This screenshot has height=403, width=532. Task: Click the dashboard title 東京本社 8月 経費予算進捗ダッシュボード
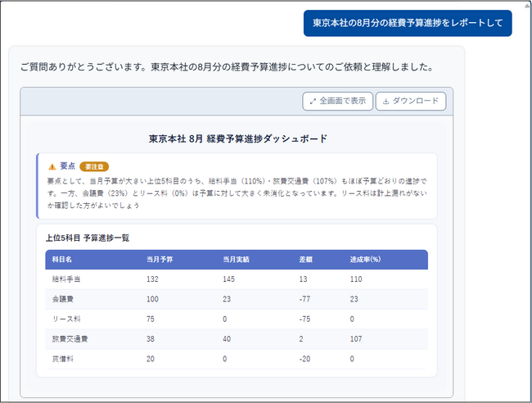point(238,138)
